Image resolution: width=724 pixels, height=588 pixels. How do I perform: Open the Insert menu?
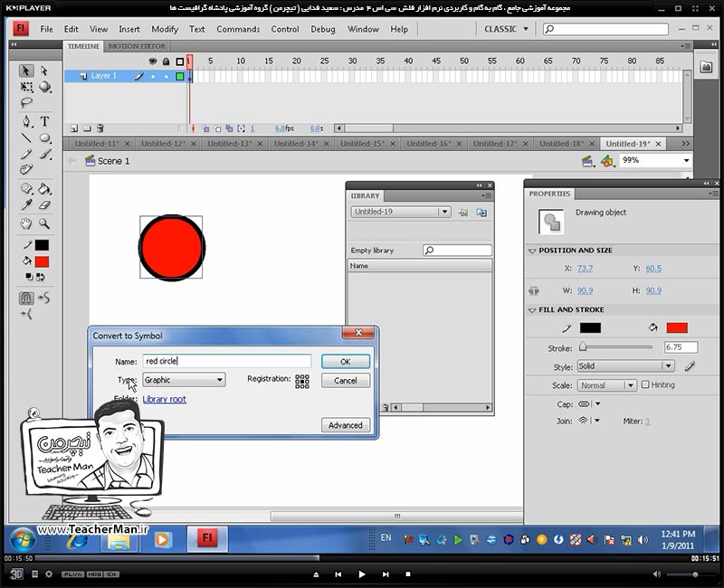[129, 29]
